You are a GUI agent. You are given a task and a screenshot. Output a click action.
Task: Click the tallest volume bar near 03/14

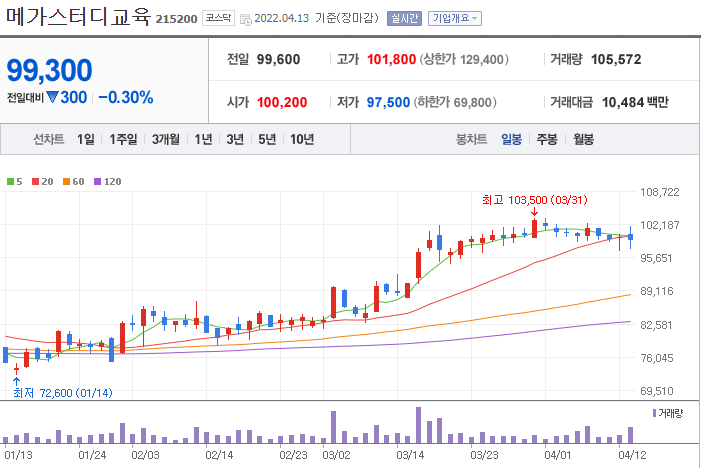pyautogui.click(x=418, y=425)
